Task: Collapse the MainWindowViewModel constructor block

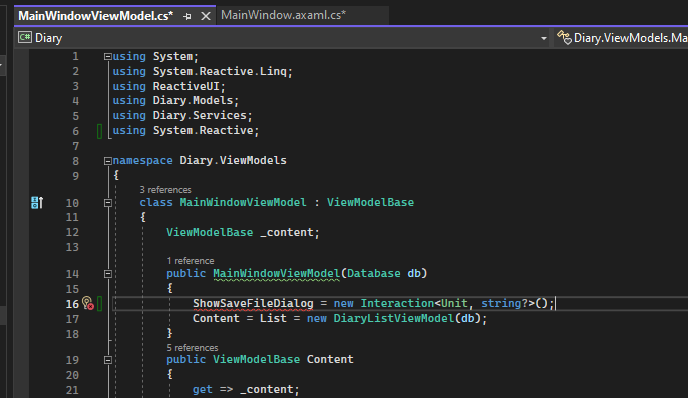Action: coord(108,274)
